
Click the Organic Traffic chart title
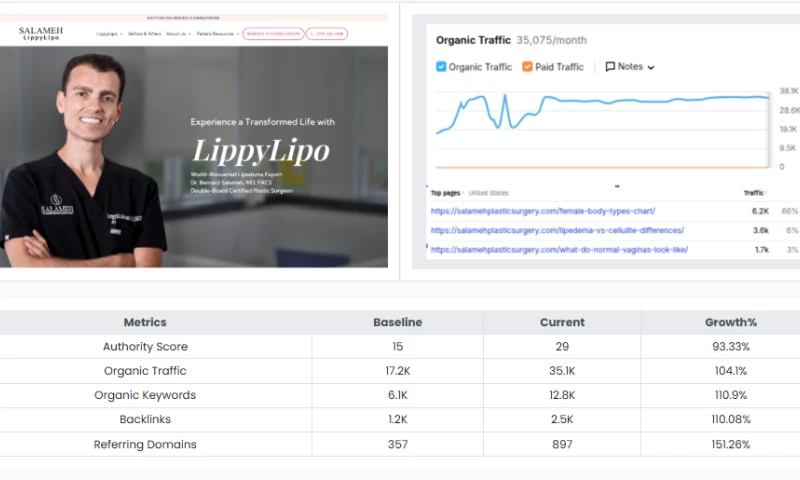point(473,40)
